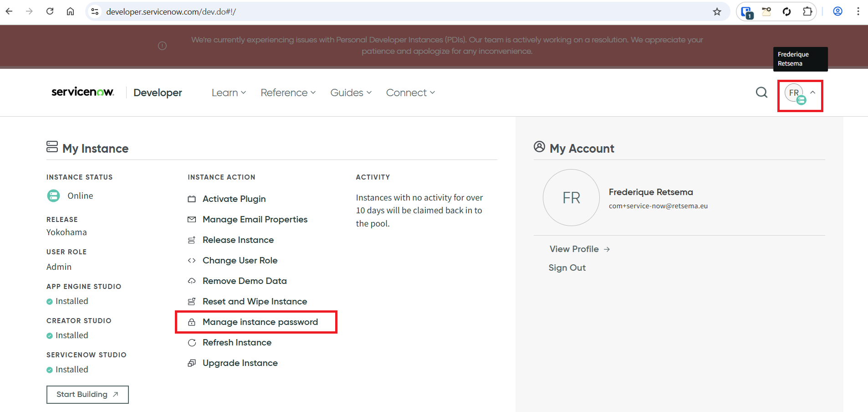Choose Release Instance

(x=238, y=240)
